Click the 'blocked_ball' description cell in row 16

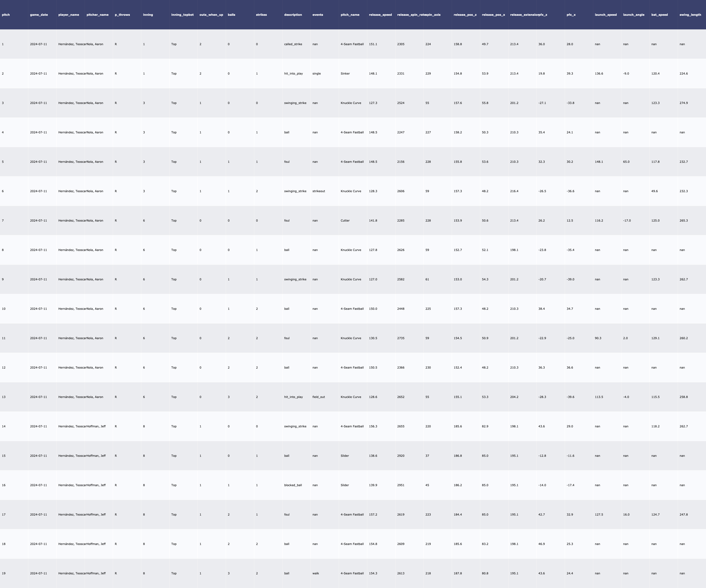click(x=293, y=485)
